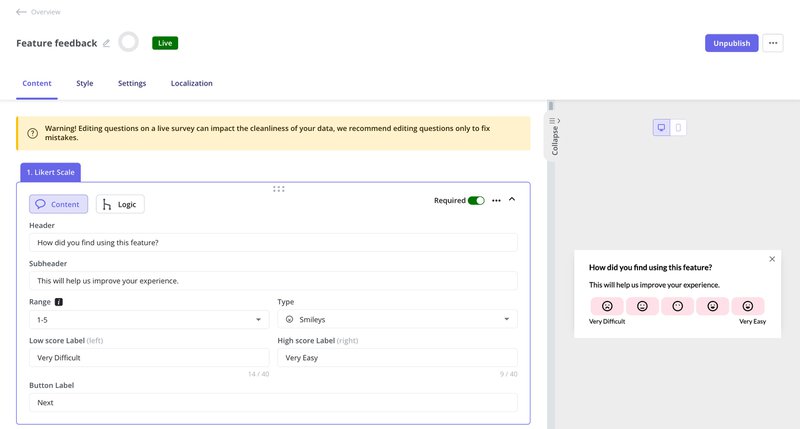This screenshot has width=800, height=429.
Task: Close the survey preview popup
Action: click(x=772, y=259)
